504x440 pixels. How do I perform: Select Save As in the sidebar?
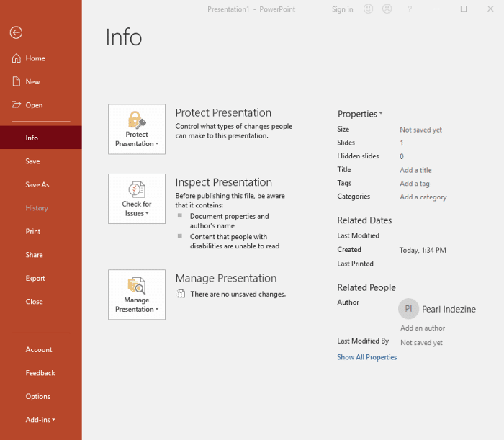37,185
